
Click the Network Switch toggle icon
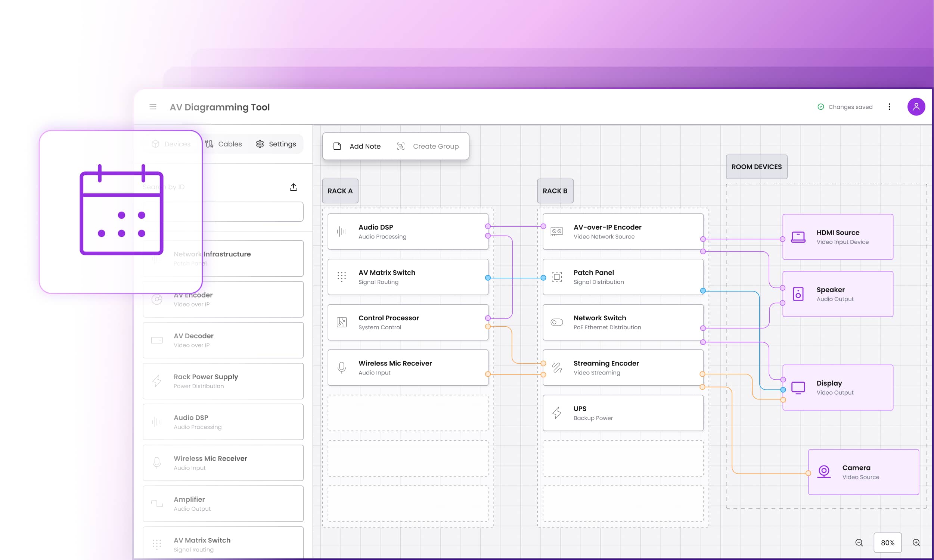pos(556,322)
